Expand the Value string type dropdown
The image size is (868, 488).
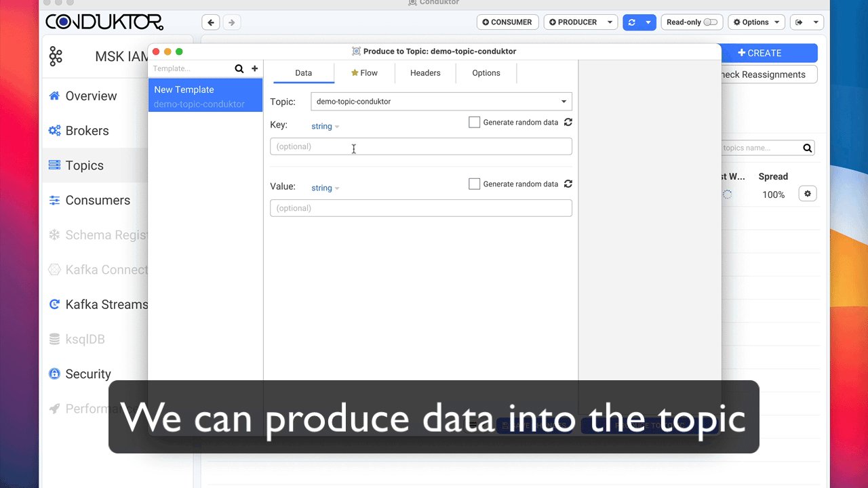point(325,188)
